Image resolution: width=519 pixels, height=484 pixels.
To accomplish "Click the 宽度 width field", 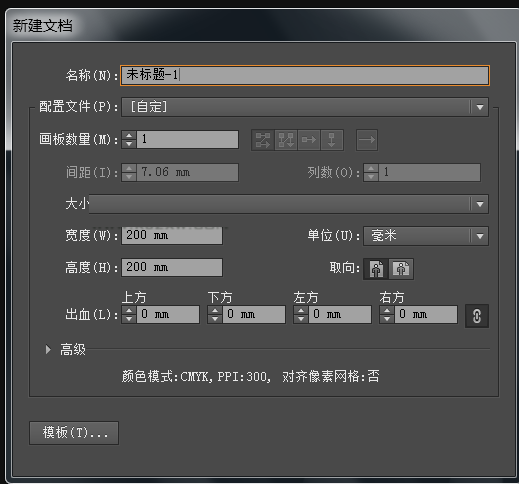I will coord(172,235).
